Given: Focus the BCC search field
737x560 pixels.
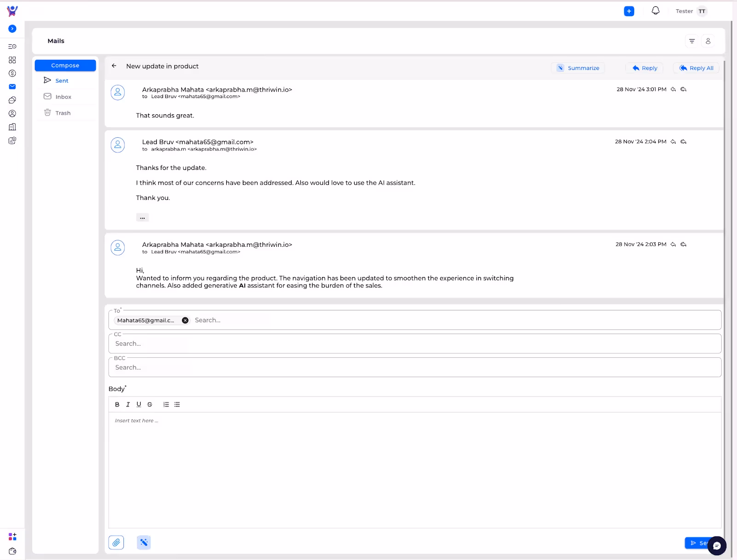Looking at the screenshot, I should [x=415, y=367].
